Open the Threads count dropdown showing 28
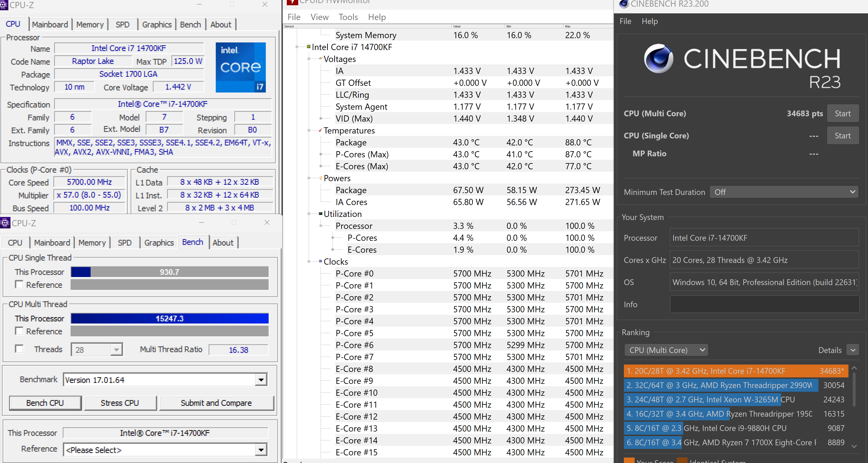The width and height of the screenshot is (868, 463). pyautogui.click(x=116, y=350)
